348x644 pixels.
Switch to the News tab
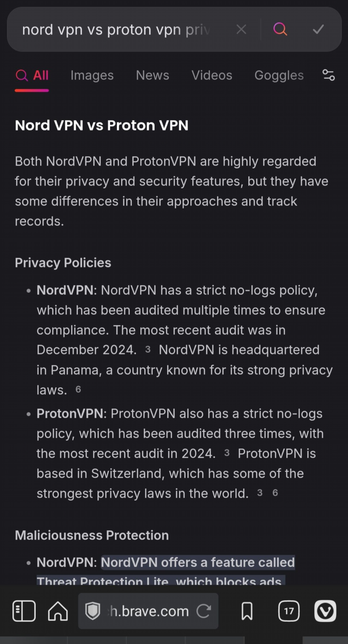point(153,75)
